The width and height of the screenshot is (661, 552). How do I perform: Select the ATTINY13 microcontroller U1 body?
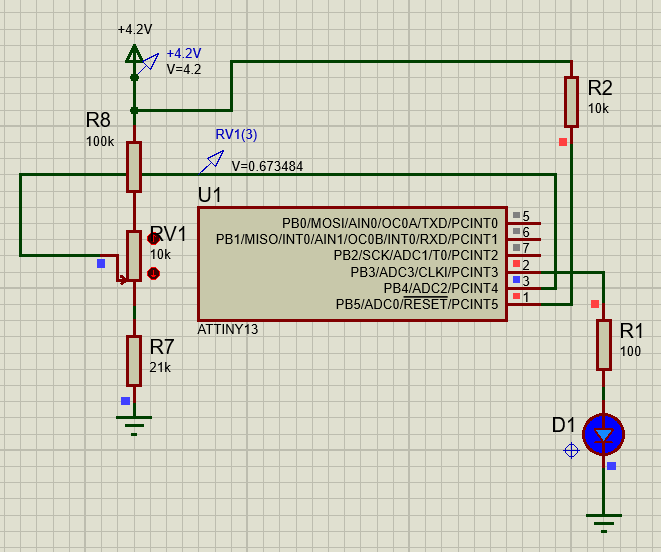352,264
